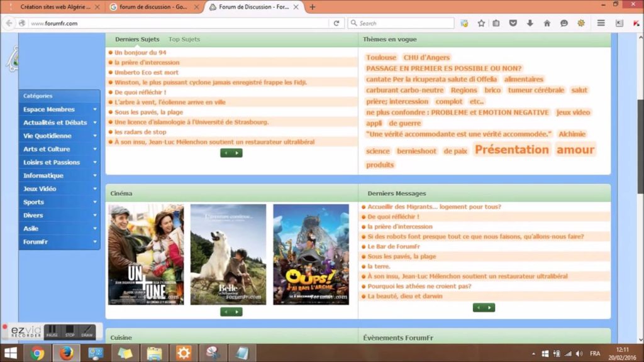Open message 'Le Bar de ForumFr'
Screen dimensions: 644x362
click(394, 246)
